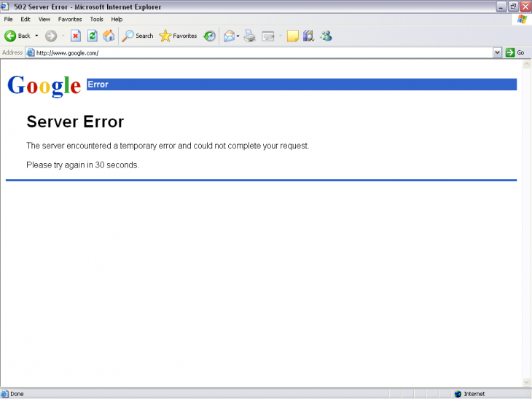This screenshot has height=399, width=532.
Task: Go to Home page via house icon
Action: (109, 36)
